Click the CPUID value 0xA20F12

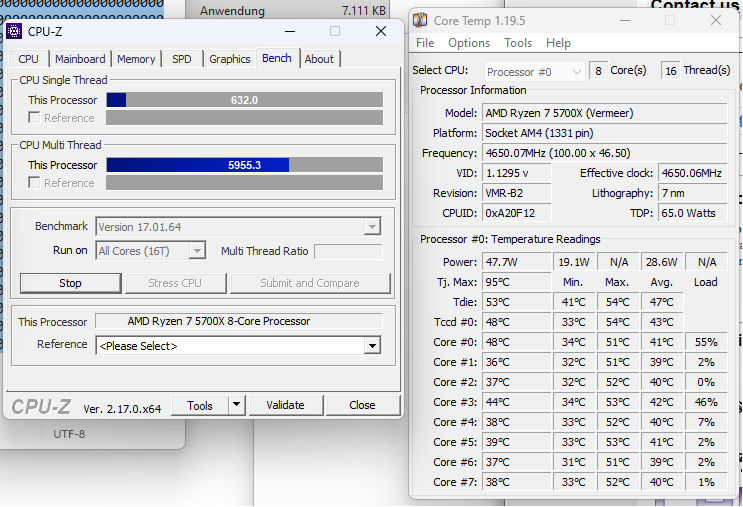coord(516,213)
